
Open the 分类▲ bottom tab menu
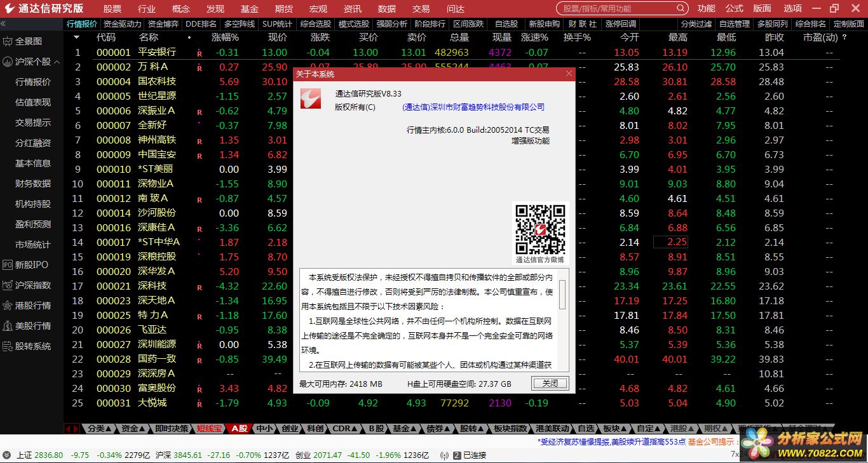(x=100, y=429)
